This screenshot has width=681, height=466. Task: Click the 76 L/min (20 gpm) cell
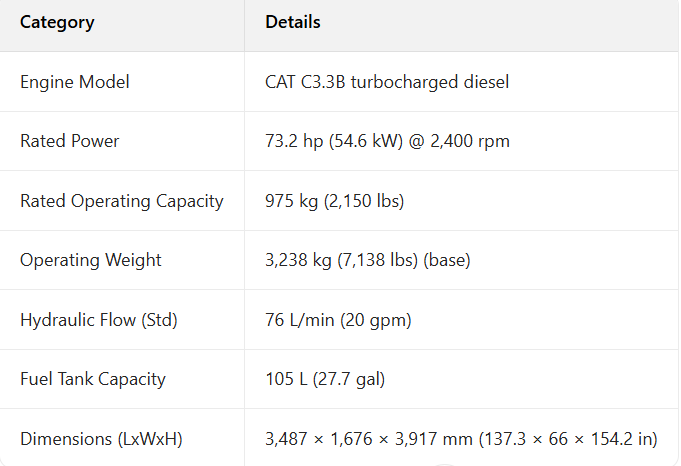point(338,320)
